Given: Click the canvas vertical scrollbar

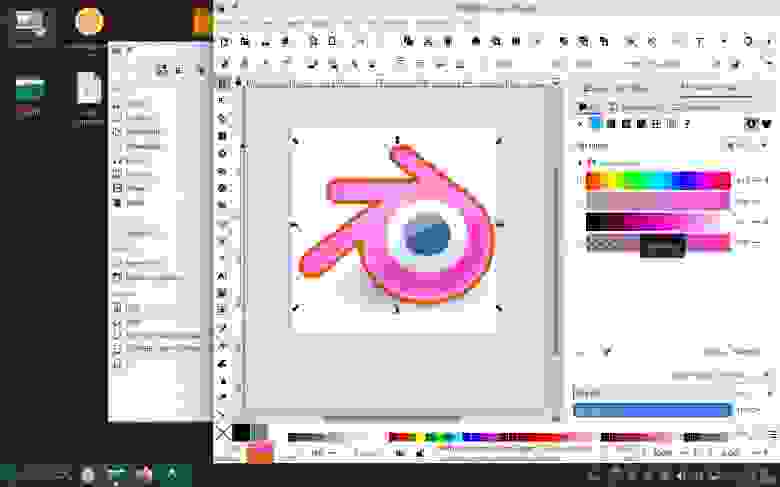Looking at the screenshot, I should (x=556, y=262).
